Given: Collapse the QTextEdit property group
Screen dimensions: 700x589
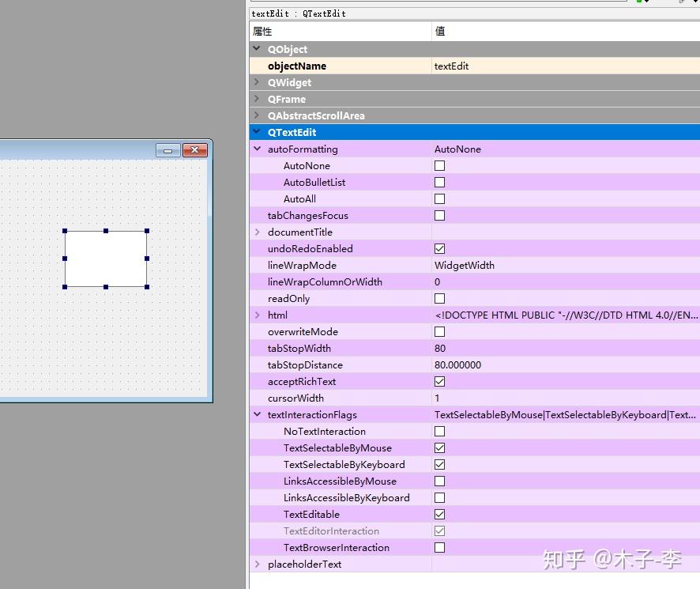Looking at the screenshot, I should [257, 132].
